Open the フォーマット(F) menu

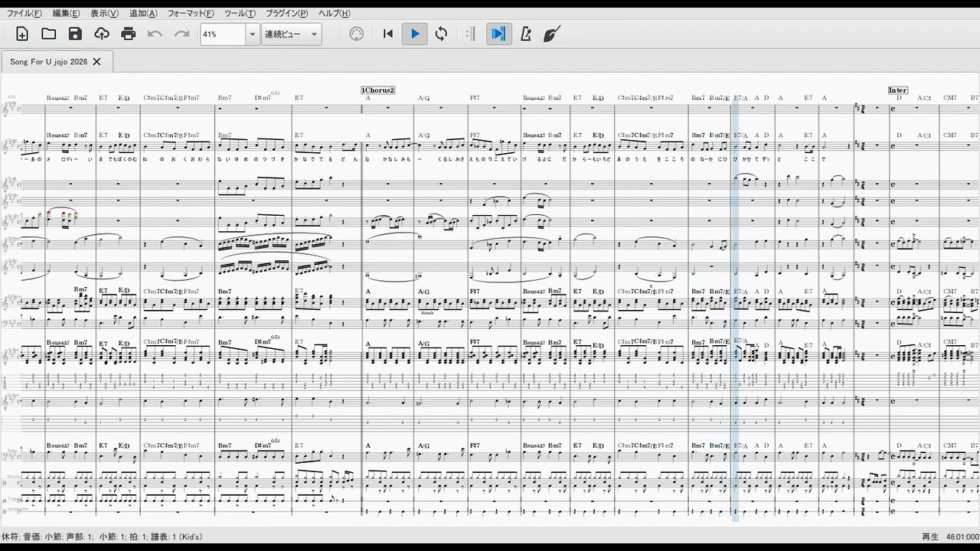pos(191,13)
